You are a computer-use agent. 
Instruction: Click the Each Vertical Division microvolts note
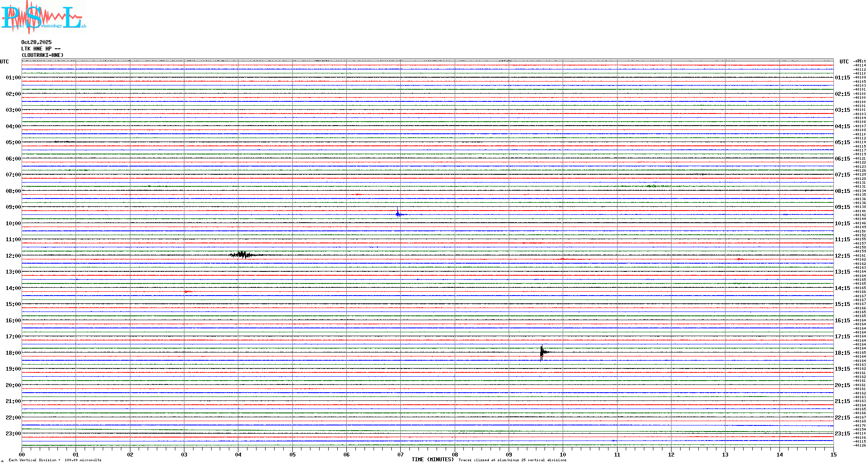pos(55,460)
